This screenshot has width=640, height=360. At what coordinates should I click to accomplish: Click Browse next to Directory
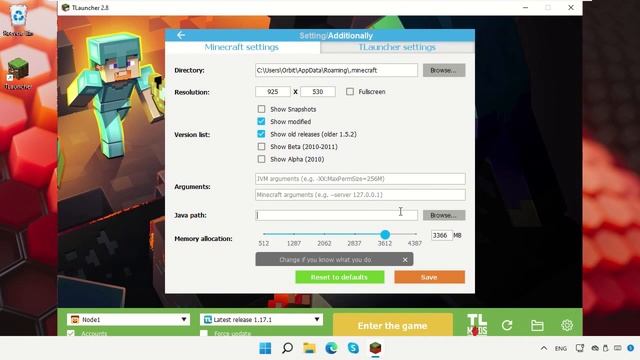click(x=444, y=70)
